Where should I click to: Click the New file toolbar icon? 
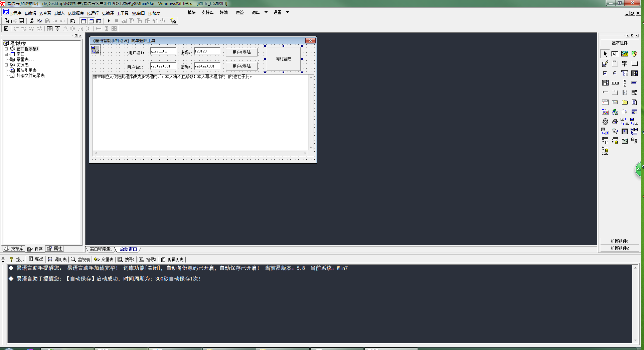[x=6, y=21]
